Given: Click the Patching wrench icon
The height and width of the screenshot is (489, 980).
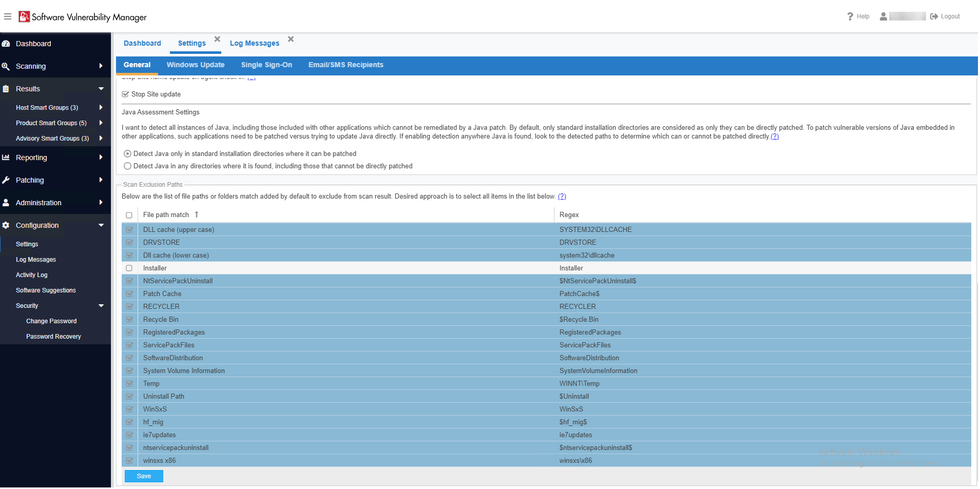Looking at the screenshot, I should click(6, 180).
